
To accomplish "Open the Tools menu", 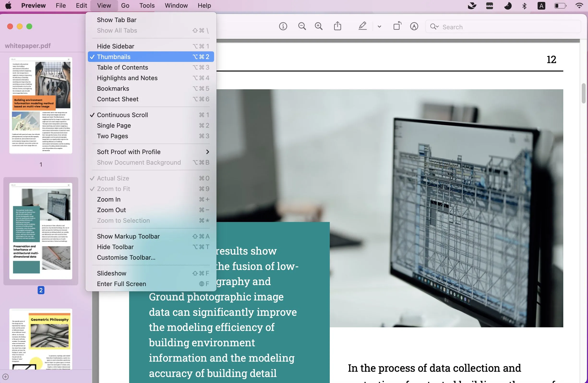I will point(146,6).
